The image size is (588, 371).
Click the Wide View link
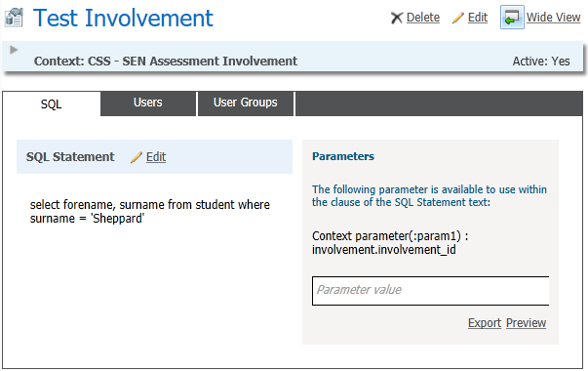(x=553, y=18)
